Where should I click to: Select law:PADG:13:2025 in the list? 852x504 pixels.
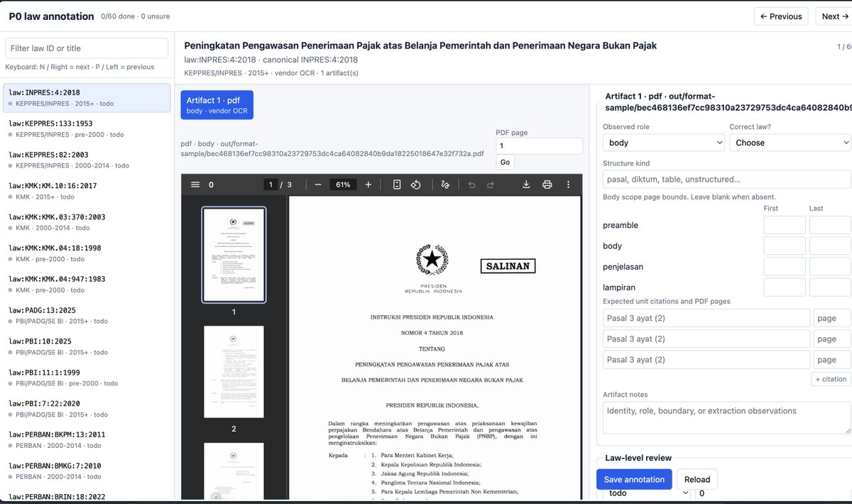point(87,315)
